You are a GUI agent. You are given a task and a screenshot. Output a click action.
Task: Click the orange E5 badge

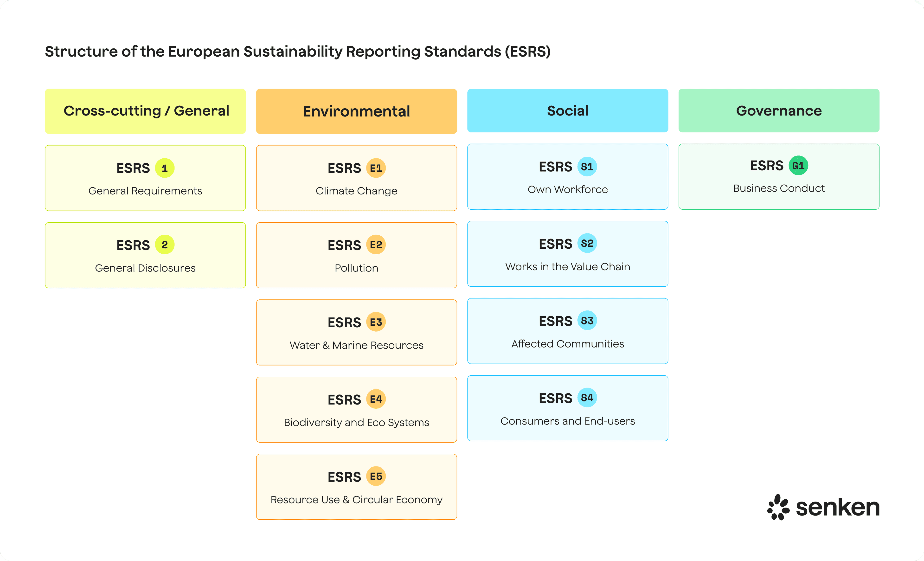coord(376,476)
